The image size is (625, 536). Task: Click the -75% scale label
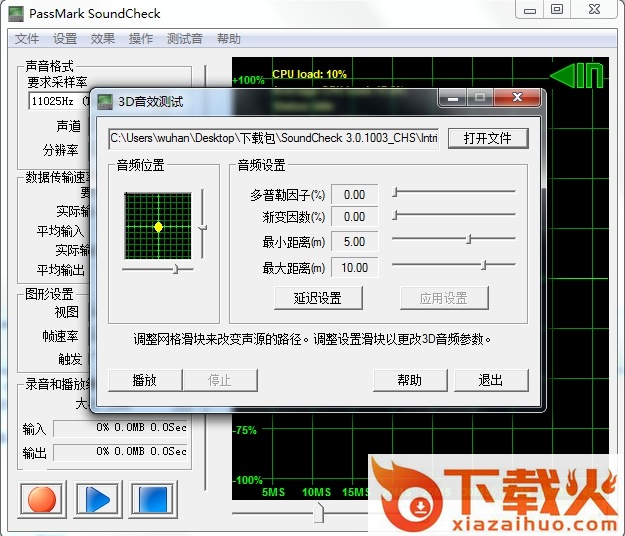(245, 430)
